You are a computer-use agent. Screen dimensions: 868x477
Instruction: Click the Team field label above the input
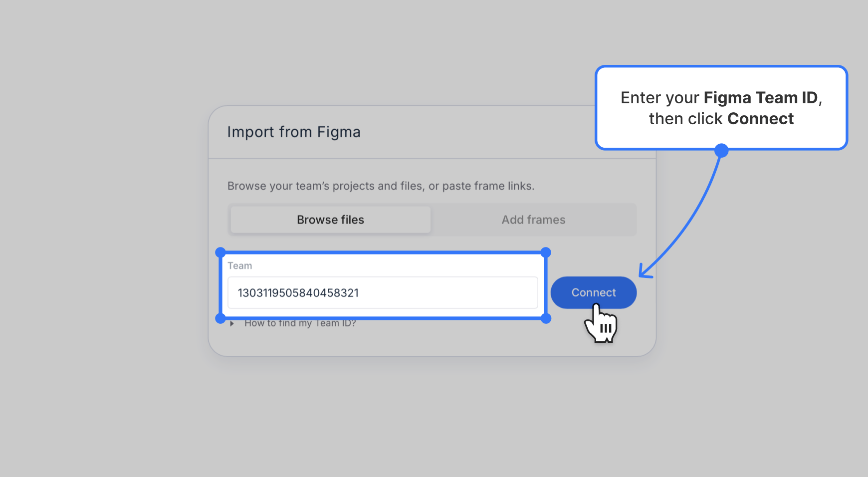pos(240,265)
